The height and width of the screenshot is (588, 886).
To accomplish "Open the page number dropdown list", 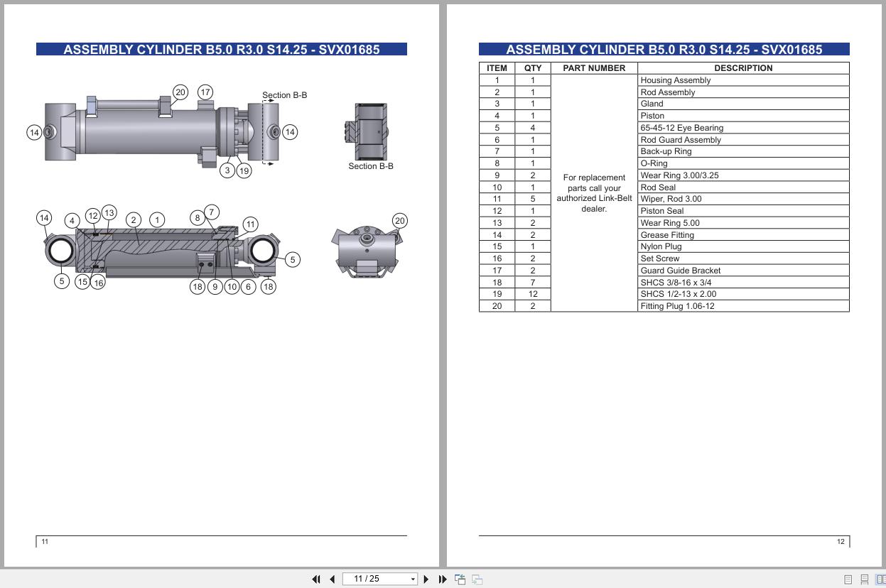I will 413,579.
